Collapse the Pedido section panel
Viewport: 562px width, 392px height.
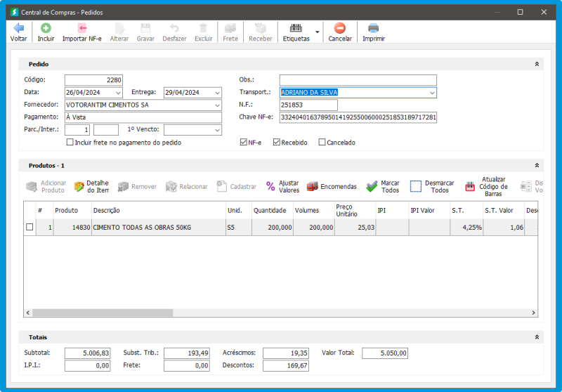tap(537, 64)
